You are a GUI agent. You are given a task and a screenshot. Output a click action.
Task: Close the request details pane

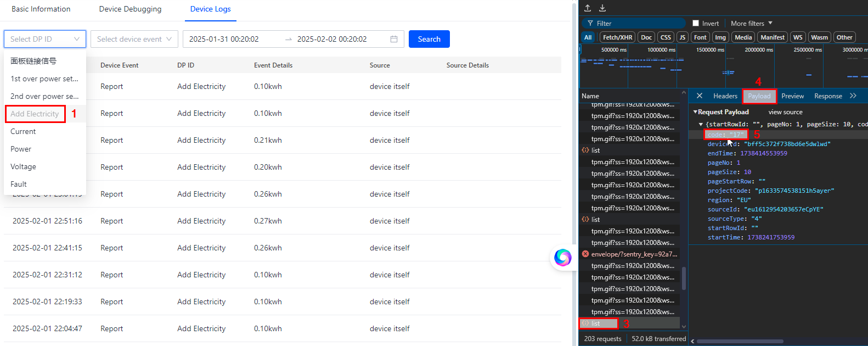(x=700, y=96)
